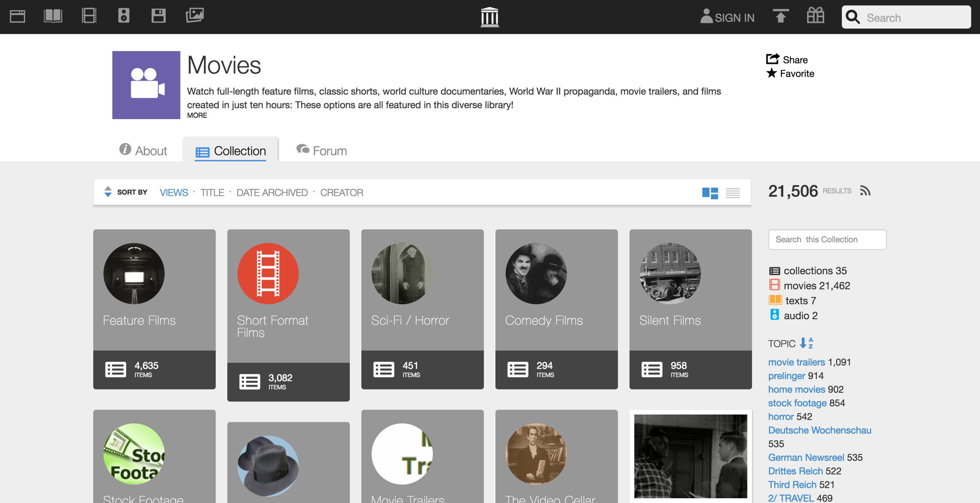Switch to the Collection tab
980x503 pixels.
[x=231, y=151]
